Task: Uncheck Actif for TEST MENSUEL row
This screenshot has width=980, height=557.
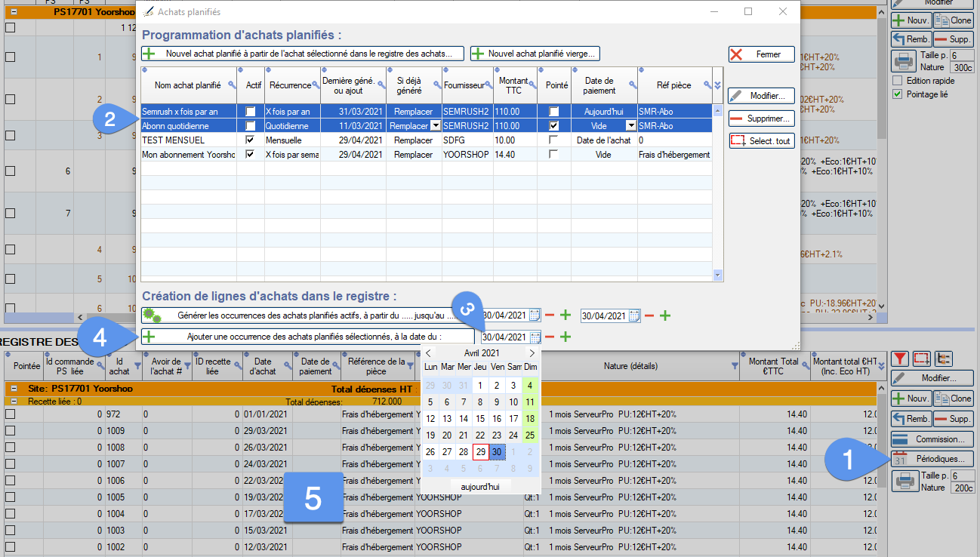Action: point(250,140)
